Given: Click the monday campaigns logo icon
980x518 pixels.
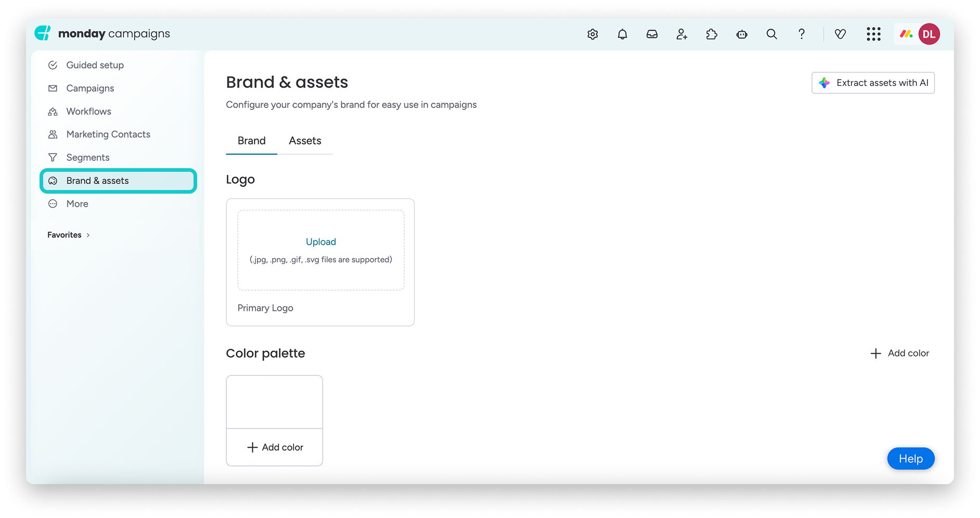Looking at the screenshot, I should coord(43,33).
